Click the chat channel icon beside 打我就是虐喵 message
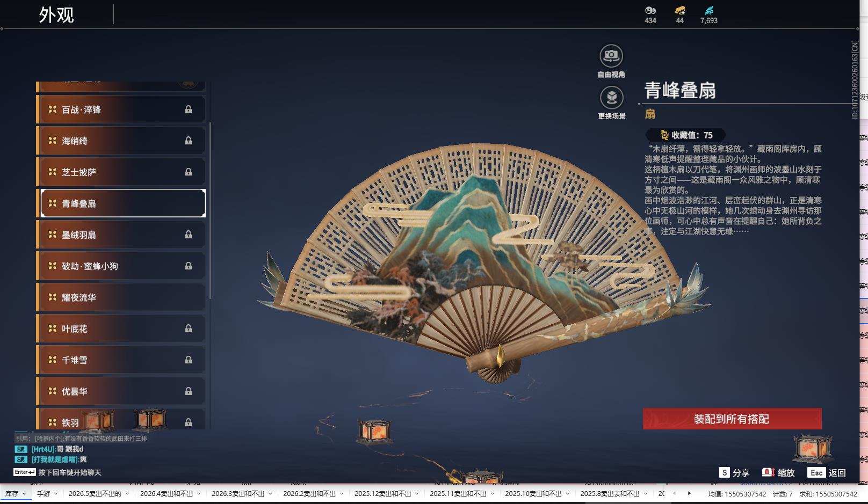The width and height of the screenshot is (868, 504). [x=21, y=459]
